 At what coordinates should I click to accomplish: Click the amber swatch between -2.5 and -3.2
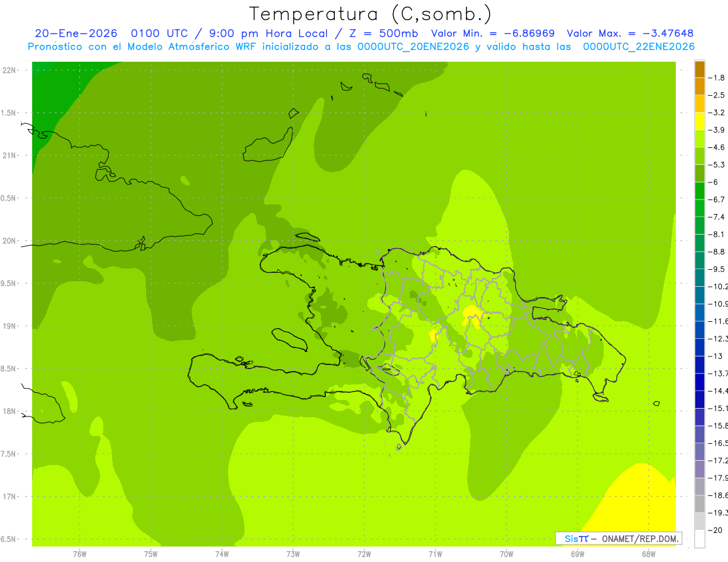click(699, 104)
